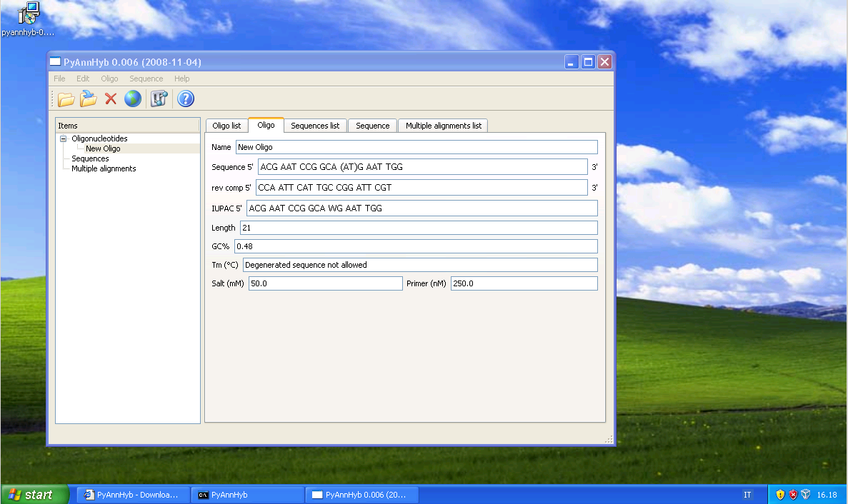Click the folder with blue arrow icon
The width and height of the screenshot is (848, 504).
point(88,99)
